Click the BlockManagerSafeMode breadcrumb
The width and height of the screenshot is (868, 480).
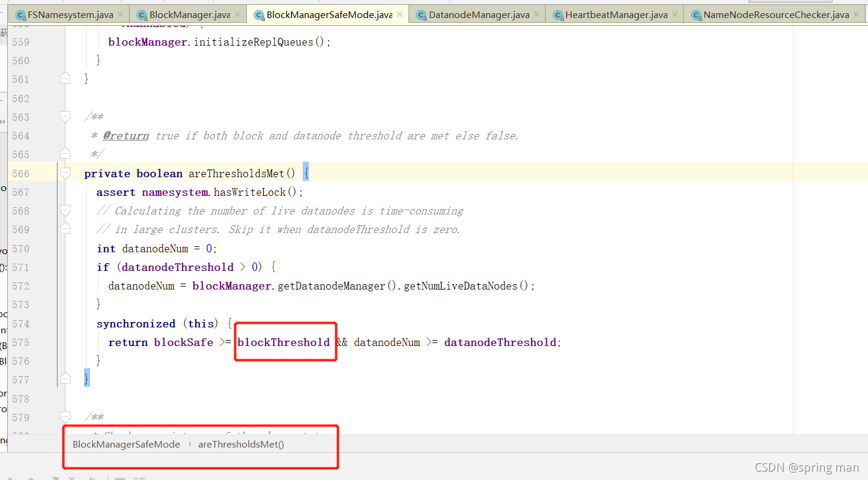point(126,445)
